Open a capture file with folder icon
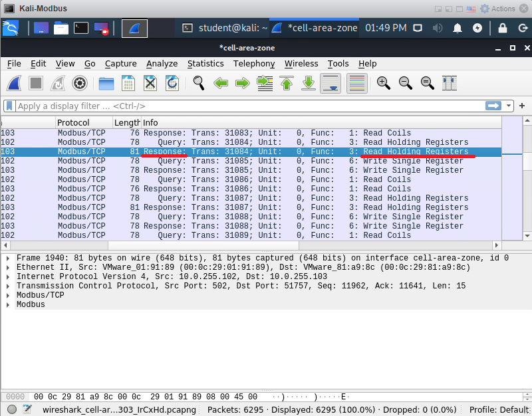The height and width of the screenshot is (416, 532). point(106,83)
